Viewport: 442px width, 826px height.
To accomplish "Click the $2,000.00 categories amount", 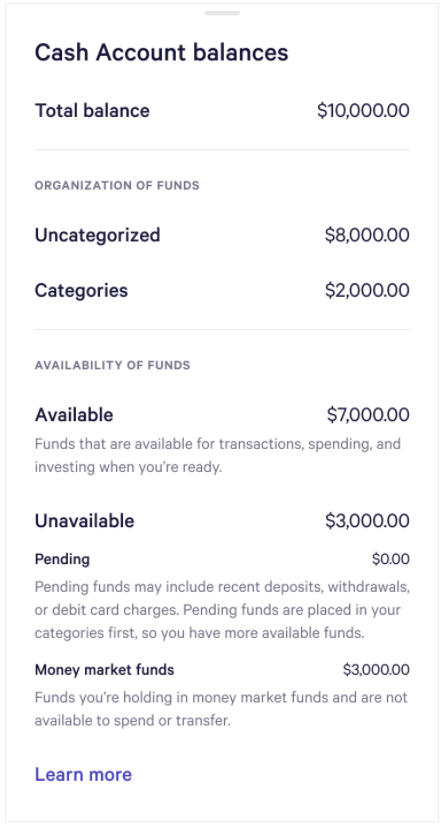I will pos(367,290).
